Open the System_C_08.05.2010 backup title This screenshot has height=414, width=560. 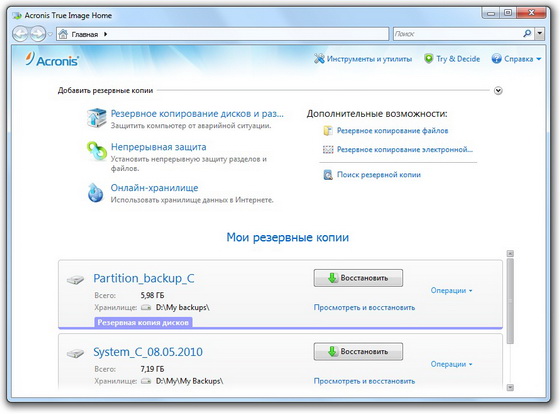[148, 352]
